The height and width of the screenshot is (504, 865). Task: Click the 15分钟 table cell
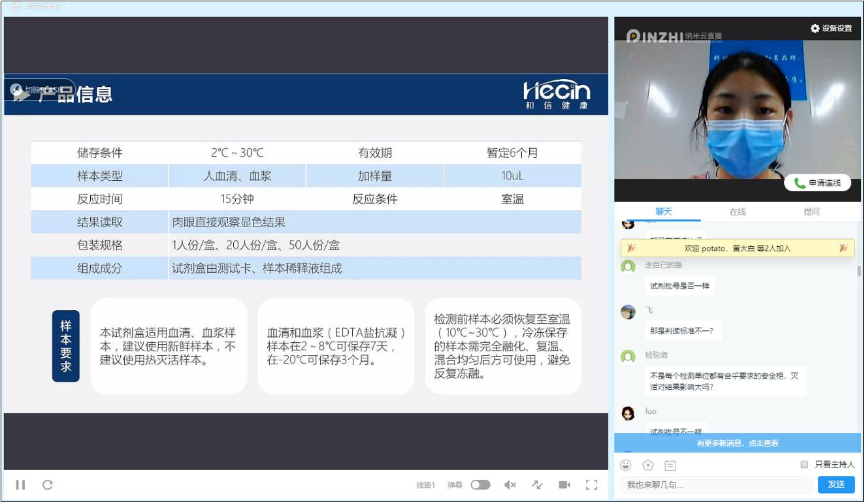237,199
